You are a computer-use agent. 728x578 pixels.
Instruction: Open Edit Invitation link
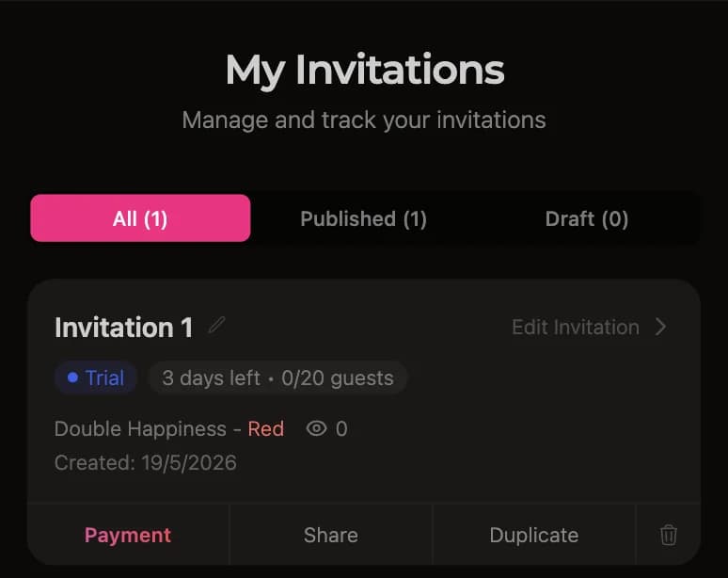pyautogui.click(x=576, y=327)
